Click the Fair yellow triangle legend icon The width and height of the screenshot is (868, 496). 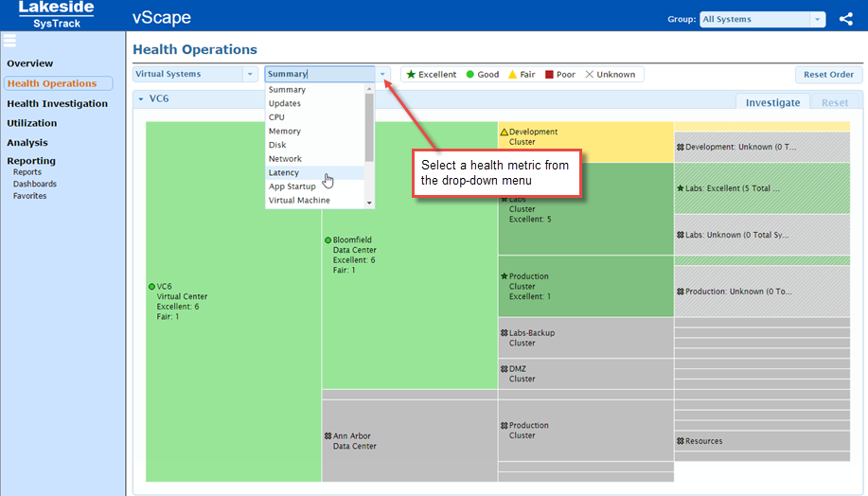click(x=512, y=74)
